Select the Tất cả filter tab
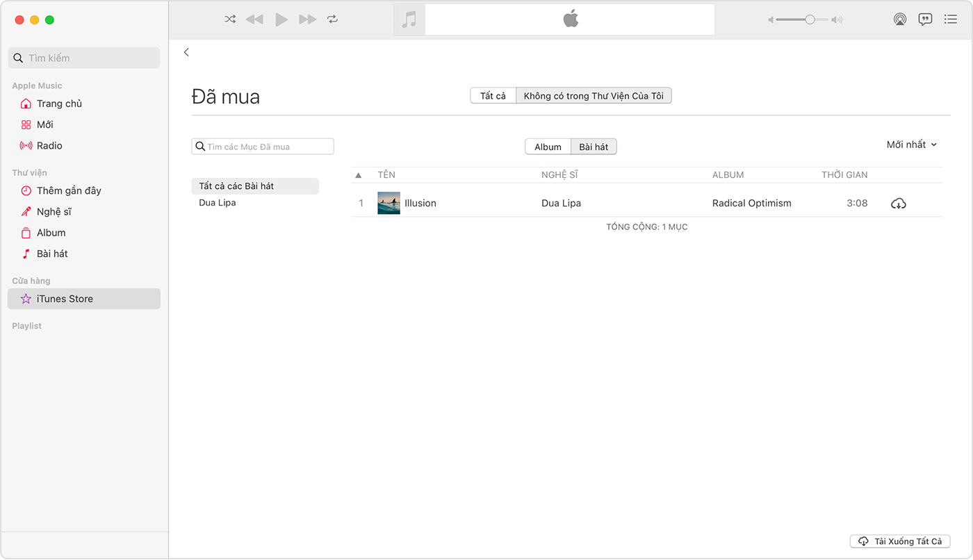The image size is (973, 560). coord(493,96)
